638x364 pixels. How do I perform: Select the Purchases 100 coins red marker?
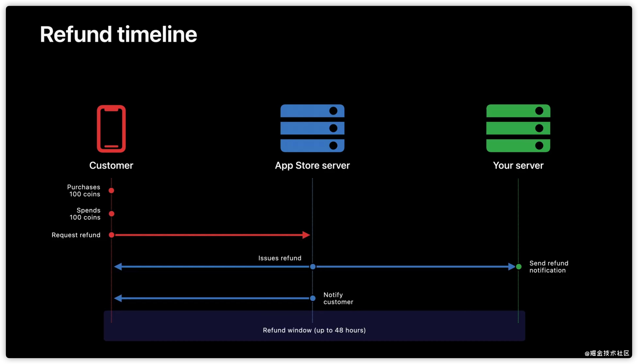(111, 190)
